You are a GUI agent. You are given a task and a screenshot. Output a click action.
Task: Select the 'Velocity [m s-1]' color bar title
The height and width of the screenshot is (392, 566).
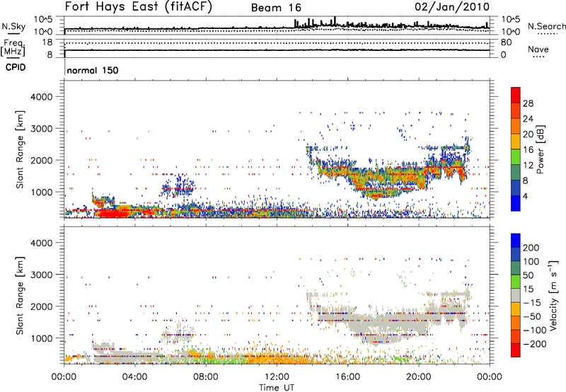pyautogui.click(x=553, y=295)
